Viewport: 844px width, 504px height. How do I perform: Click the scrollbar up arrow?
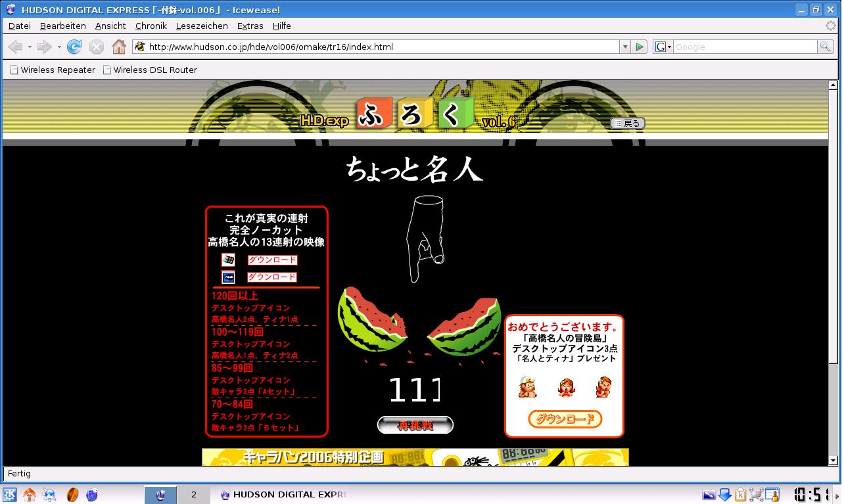tap(833, 85)
